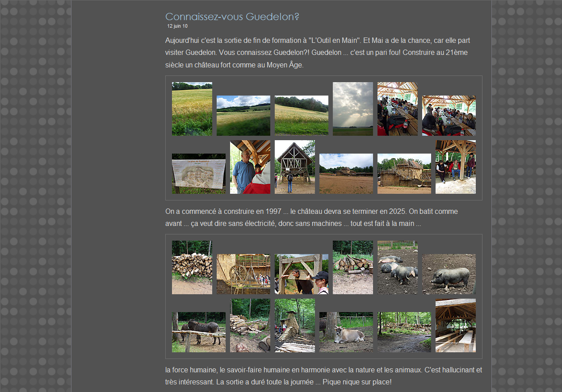Open photo of man in blue shirt

pos(250,167)
